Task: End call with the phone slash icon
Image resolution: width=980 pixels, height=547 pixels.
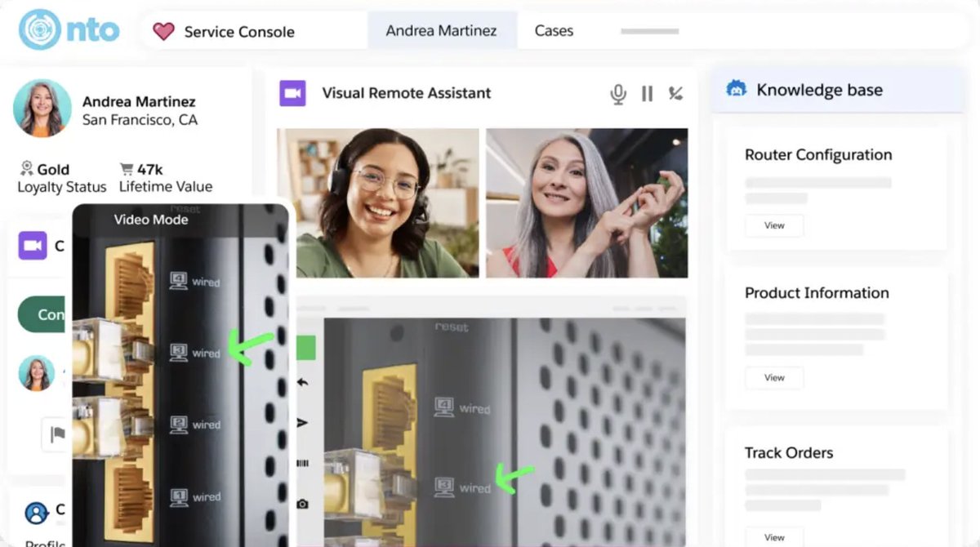Action: [x=675, y=94]
